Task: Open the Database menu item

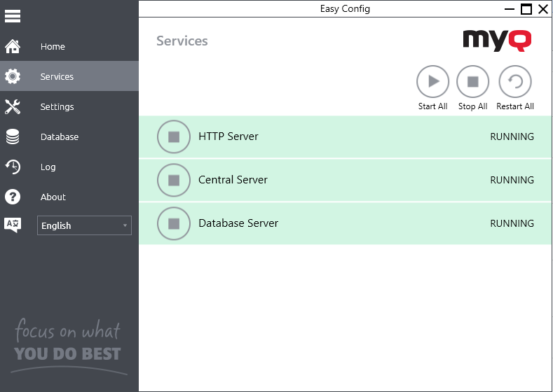Action: pos(60,137)
